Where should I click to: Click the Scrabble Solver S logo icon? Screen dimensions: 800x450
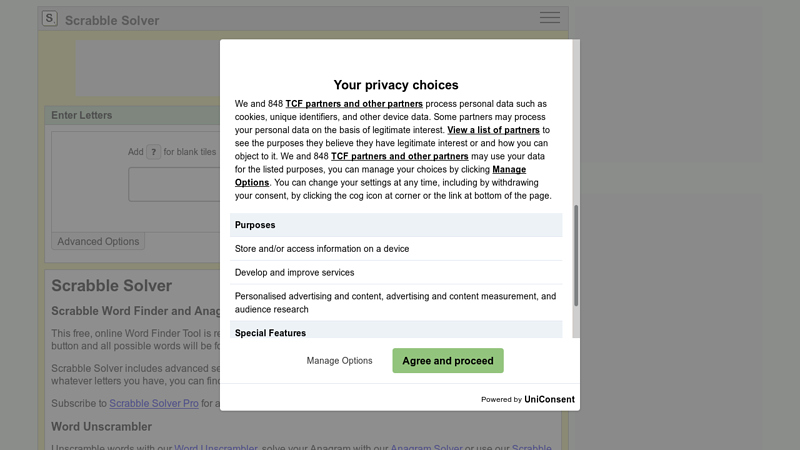pos(49,19)
